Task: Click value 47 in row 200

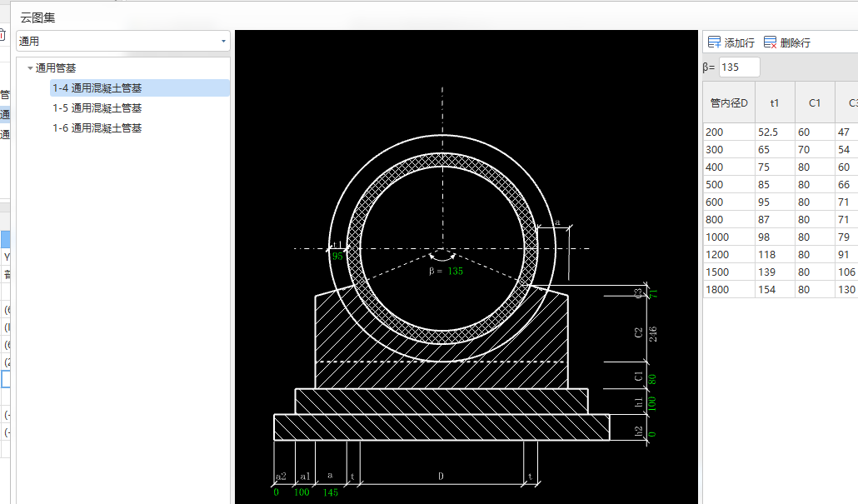Action: (846, 132)
